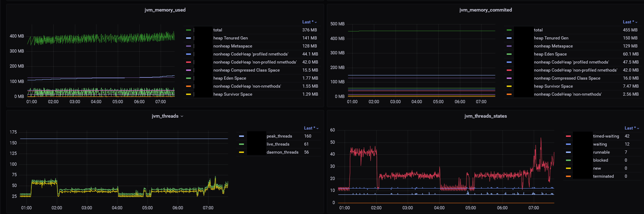Toggle nonheap Metaspace in jvm_memory_commited legend
Viewport: 644px width, 214px height.
click(553, 46)
